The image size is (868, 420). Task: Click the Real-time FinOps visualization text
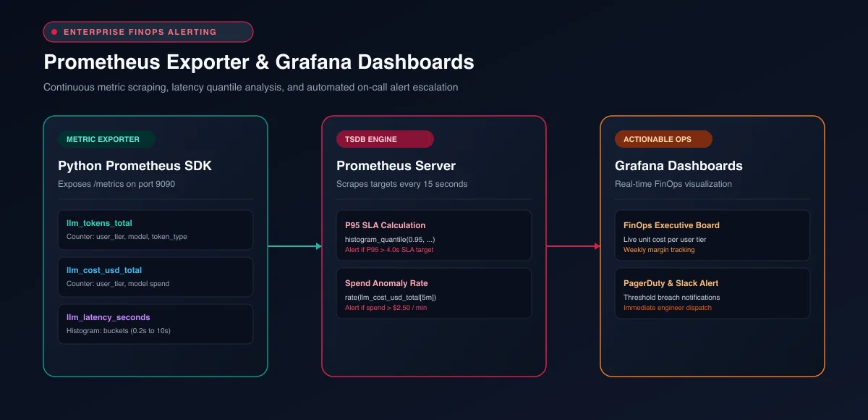pyautogui.click(x=673, y=184)
